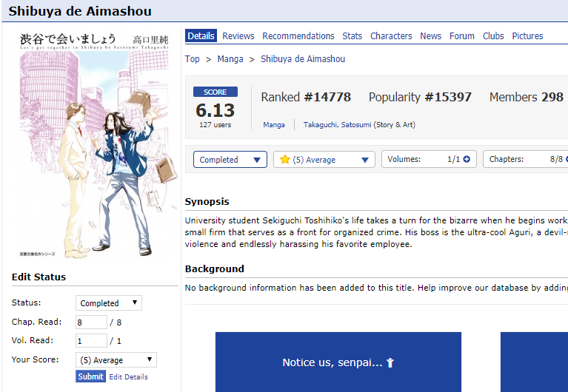Image resolution: width=568 pixels, height=392 pixels.
Task: Open the Completed status dropdown in top bar
Action: pyautogui.click(x=230, y=160)
